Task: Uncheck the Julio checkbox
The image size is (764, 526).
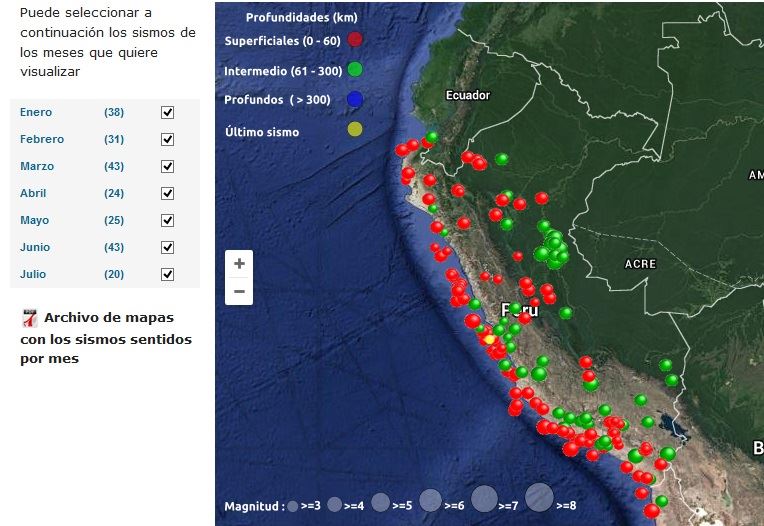Action: (168, 275)
